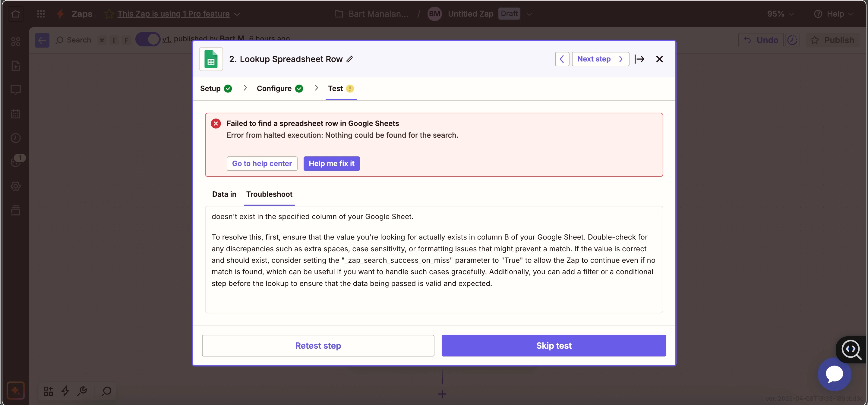Go back with the purple arrow button
The height and width of the screenshot is (405, 868).
(x=42, y=40)
